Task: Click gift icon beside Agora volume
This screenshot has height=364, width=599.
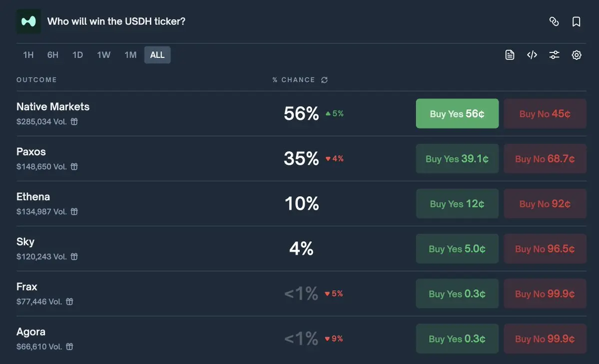Action: coord(69,347)
